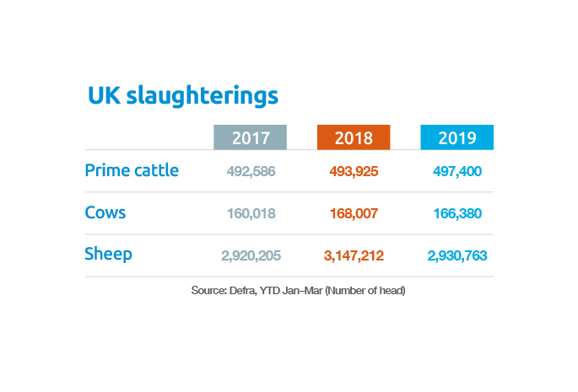
Task: Click the 160,018 cows figure
Action: (x=251, y=213)
